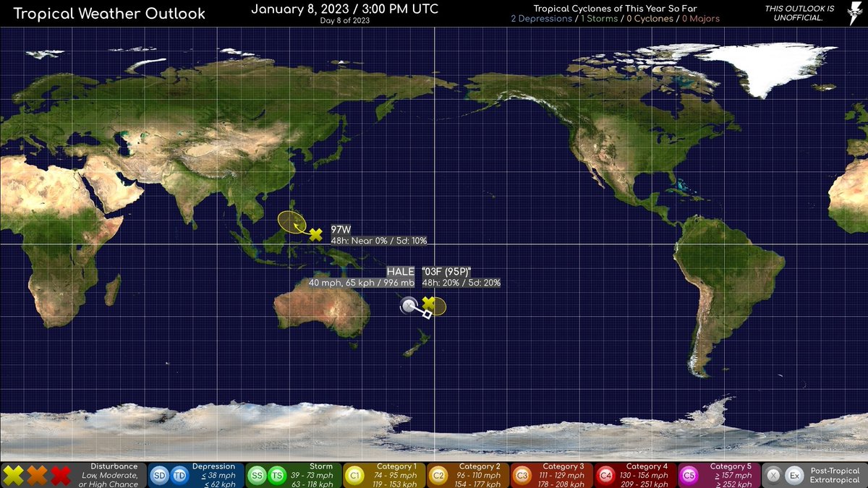Click the C3 Category 3 legend icon

pyautogui.click(x=522, y=476)
